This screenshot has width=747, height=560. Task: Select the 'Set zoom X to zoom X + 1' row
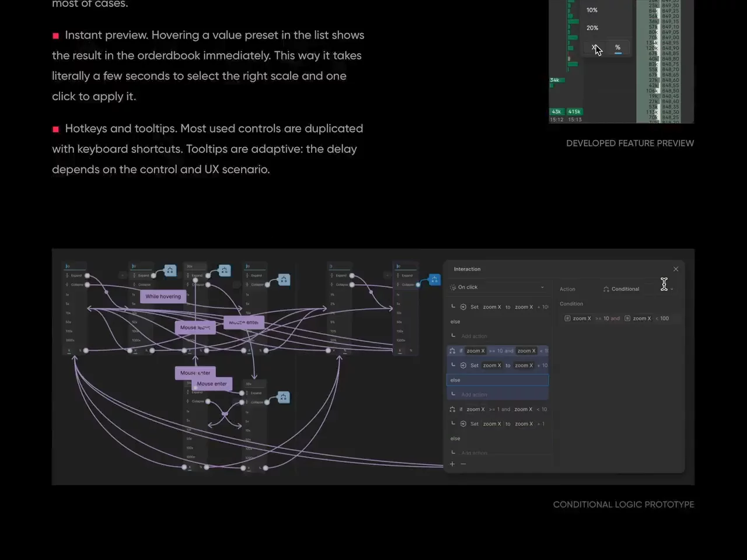[x=497, y=423]
